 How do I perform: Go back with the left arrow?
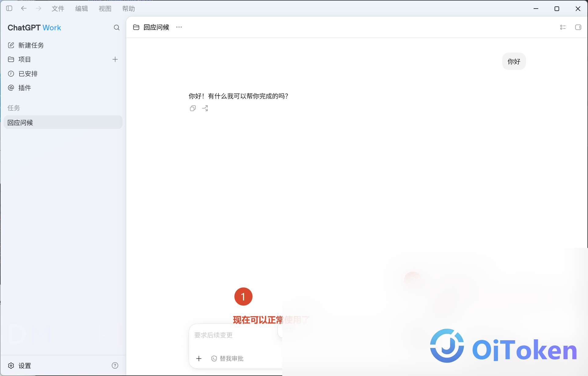24,9
